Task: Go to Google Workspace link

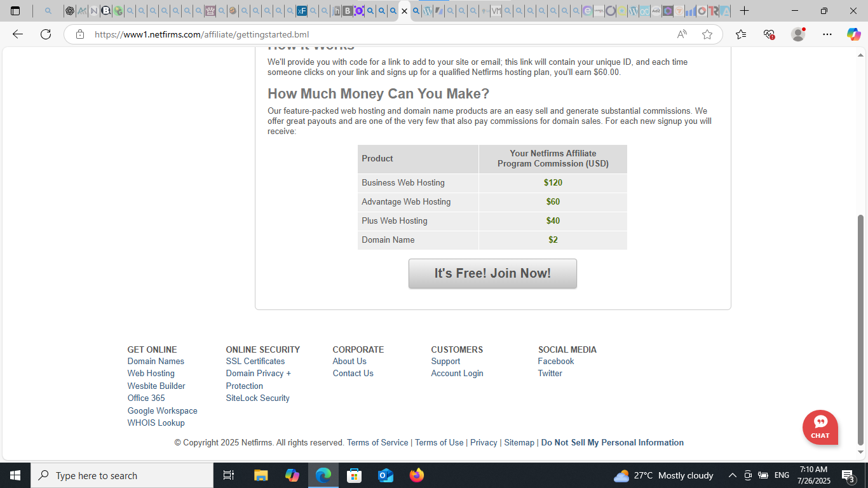Action: [163, 410]
